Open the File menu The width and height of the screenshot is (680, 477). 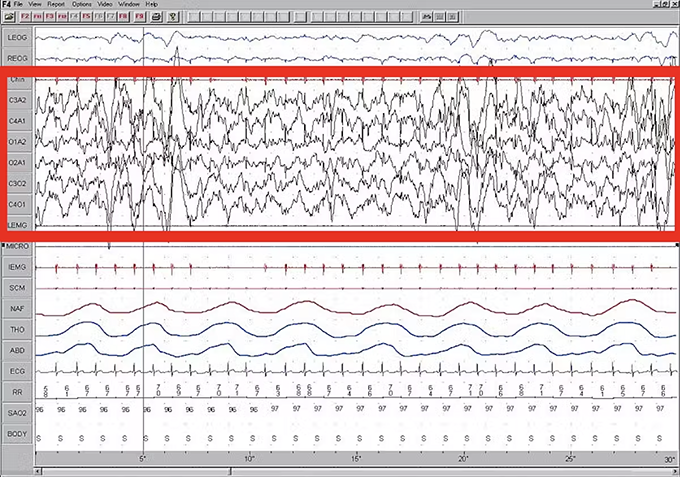(x=19, y=5)
